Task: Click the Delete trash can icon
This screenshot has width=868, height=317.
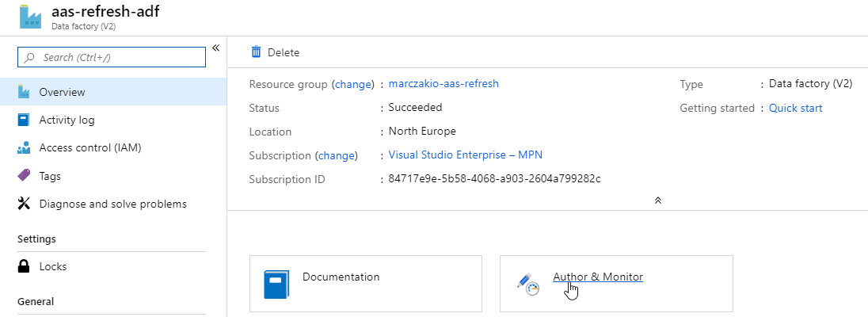Action: (256, 52)
